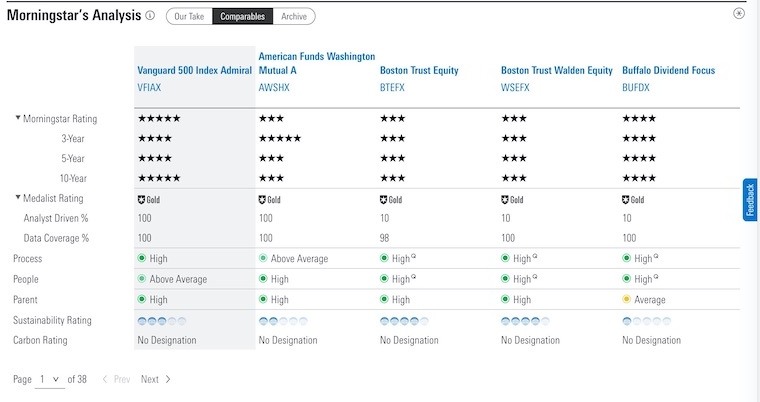
Task: Click the star icon at top right
Action: [738, 14]
